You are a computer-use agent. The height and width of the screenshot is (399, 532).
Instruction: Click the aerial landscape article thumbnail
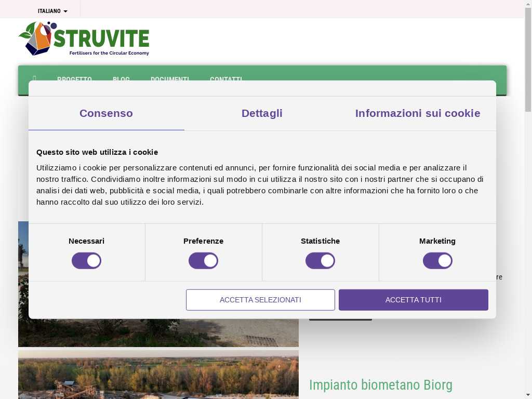[158, 374]
